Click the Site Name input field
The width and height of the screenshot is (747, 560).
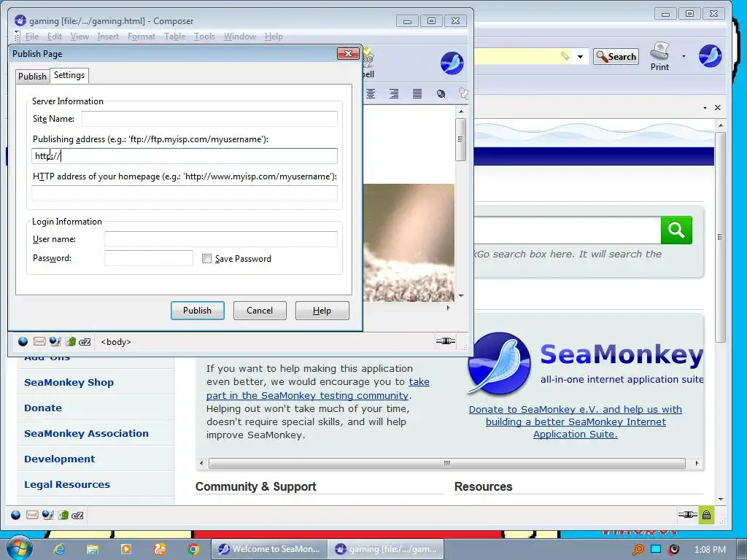pos(209,119)
